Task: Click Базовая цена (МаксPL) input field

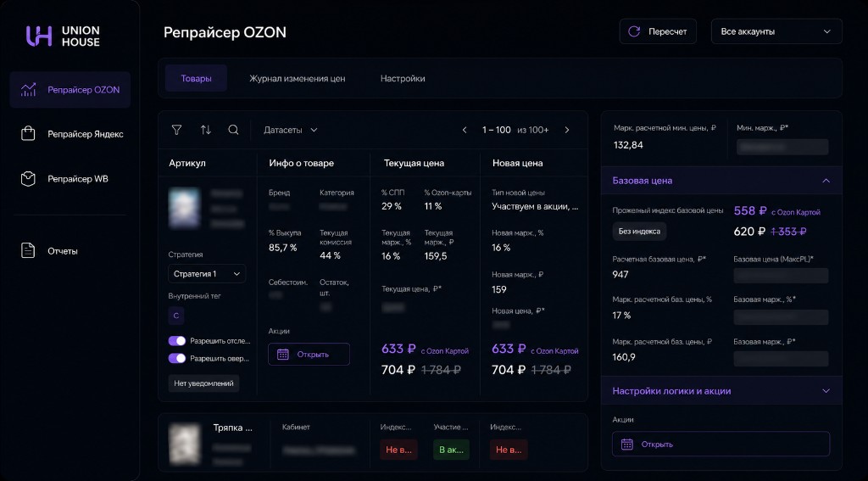Action: point(781,276)
